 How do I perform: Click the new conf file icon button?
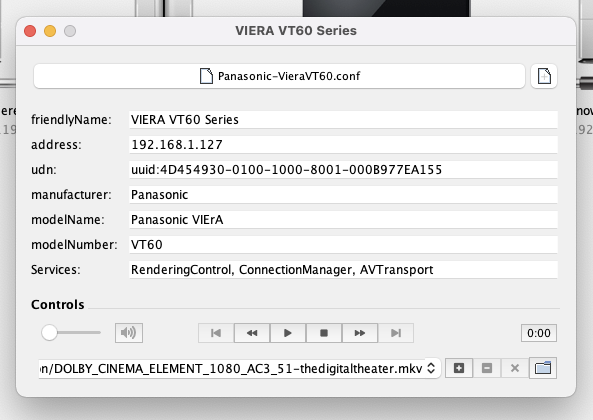544,76
